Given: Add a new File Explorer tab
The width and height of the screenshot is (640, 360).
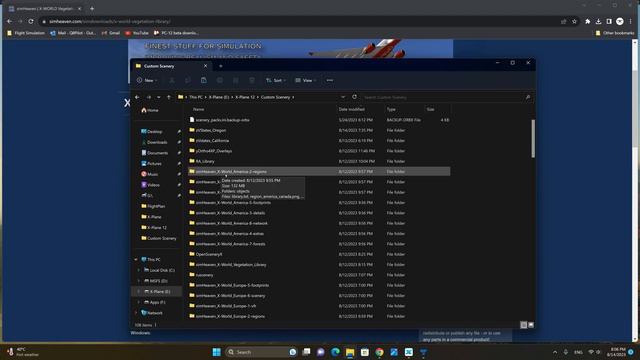Looking at the screenshot, I should (220, 66).
